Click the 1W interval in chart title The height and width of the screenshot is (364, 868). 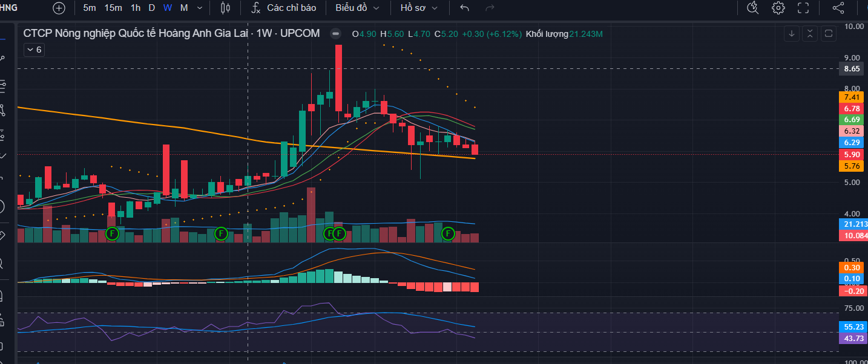pyautogui.click(x=264, y=33)
